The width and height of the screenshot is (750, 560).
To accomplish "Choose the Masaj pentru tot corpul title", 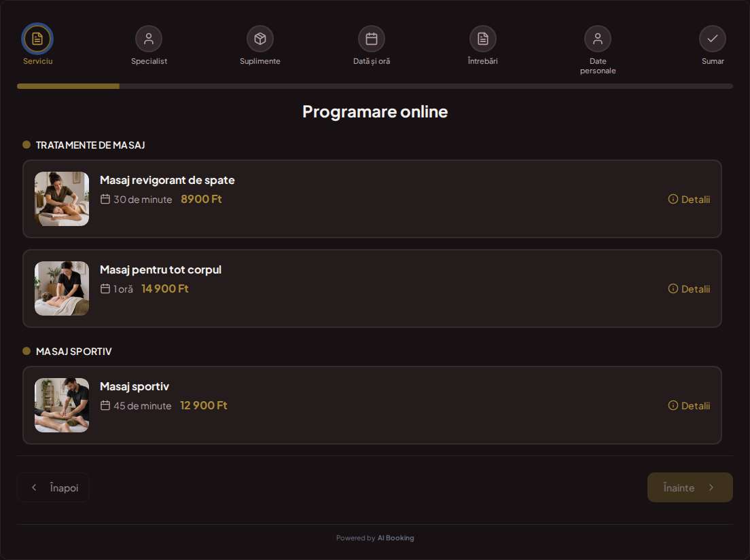I will point(161,269).
